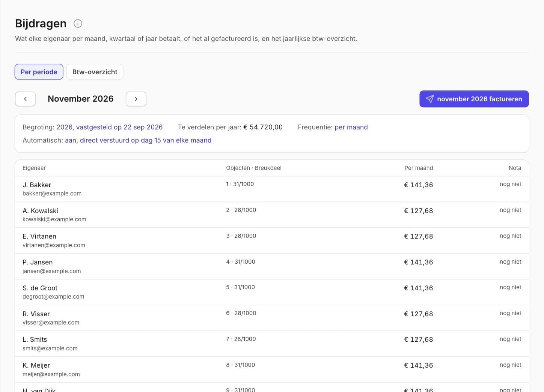Image resolution: width=544 pixels, height=392 pixels.
Task: Click the info icon next to Bijdragen
Action: tap(78, 24)
